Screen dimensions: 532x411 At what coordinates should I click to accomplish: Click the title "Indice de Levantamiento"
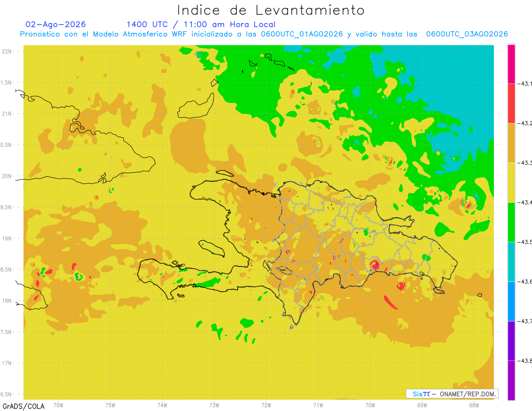point(270,10)
